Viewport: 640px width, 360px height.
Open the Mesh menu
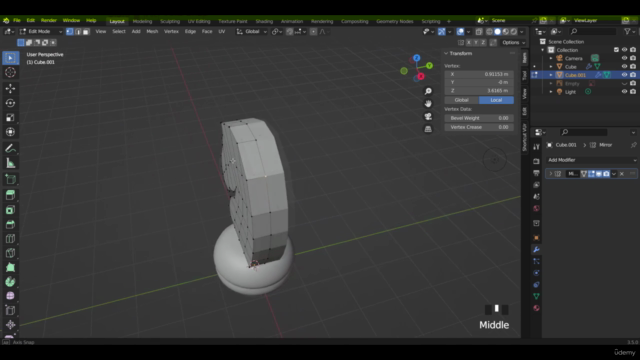pos(152,31)
